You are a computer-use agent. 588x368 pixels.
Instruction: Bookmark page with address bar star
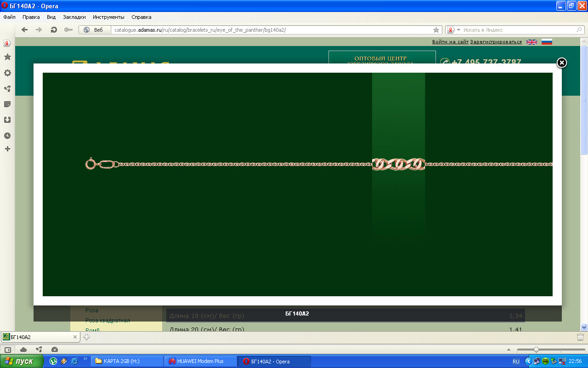pos(436,30)
